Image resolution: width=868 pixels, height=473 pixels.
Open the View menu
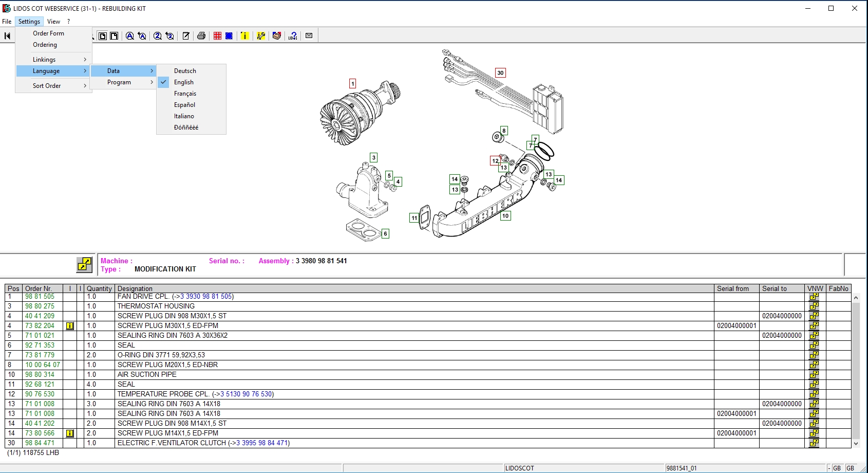tap(53, 22)
